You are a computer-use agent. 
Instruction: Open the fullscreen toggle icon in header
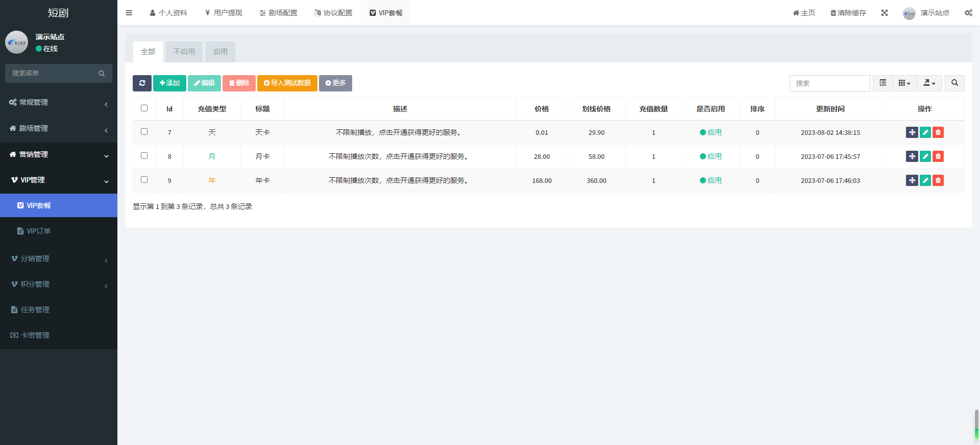(x=885, y=13)
